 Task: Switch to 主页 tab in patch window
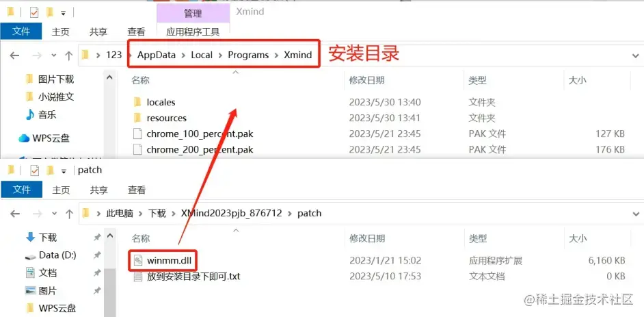pyautogui.click(x=61, y=190)
